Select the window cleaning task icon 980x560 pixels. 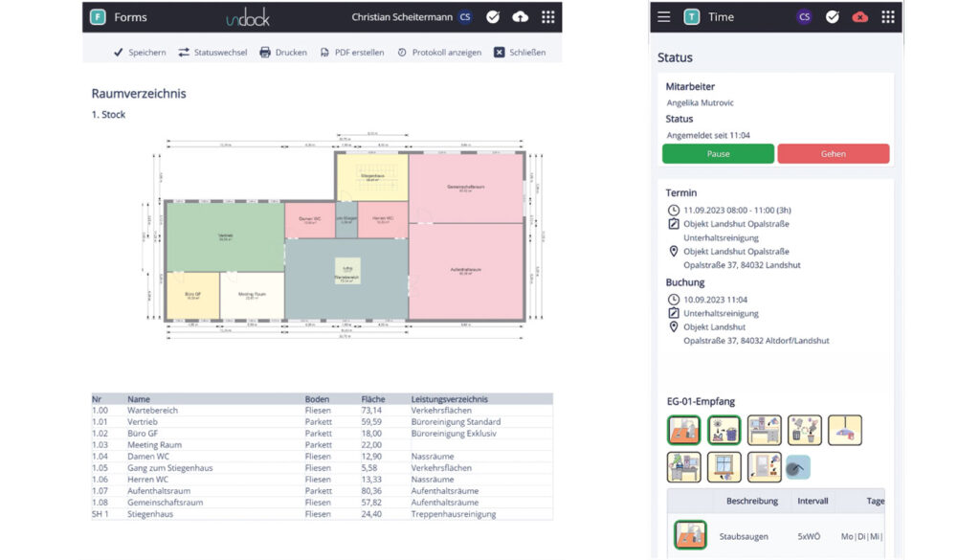pyautogui.click(x=724, y=467)
